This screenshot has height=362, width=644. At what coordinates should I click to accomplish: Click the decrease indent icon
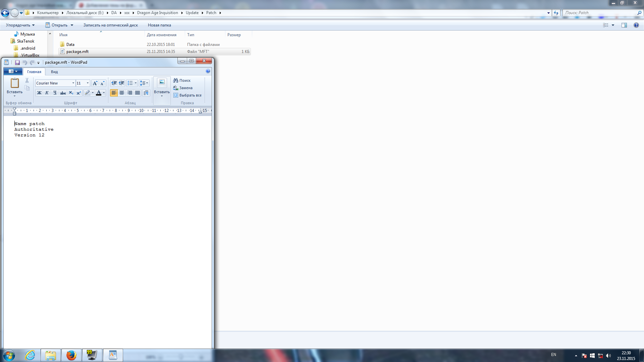[x=114, y=83]
